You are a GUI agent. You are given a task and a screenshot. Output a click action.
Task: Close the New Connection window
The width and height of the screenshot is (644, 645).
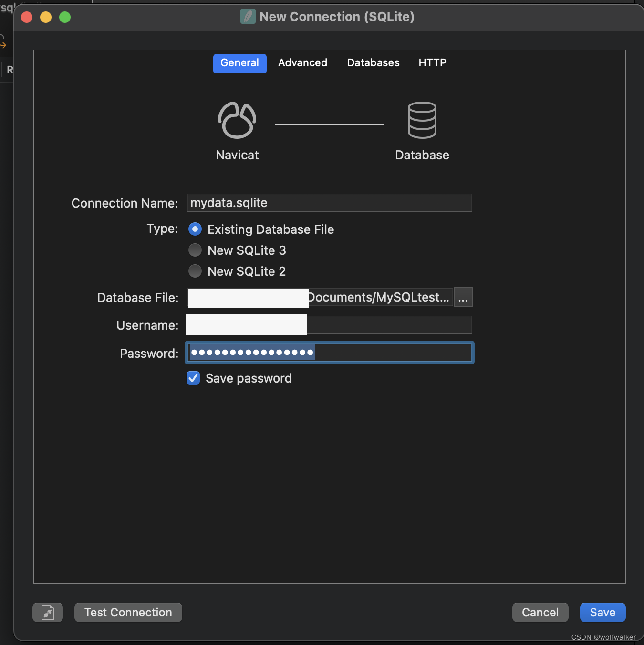(x=27, y=17)
